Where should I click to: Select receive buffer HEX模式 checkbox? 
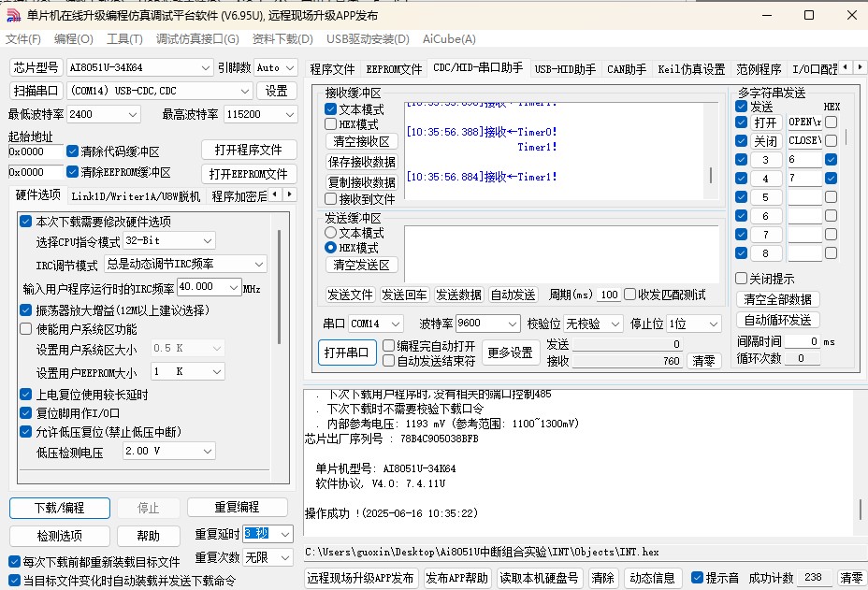point(330,124)
